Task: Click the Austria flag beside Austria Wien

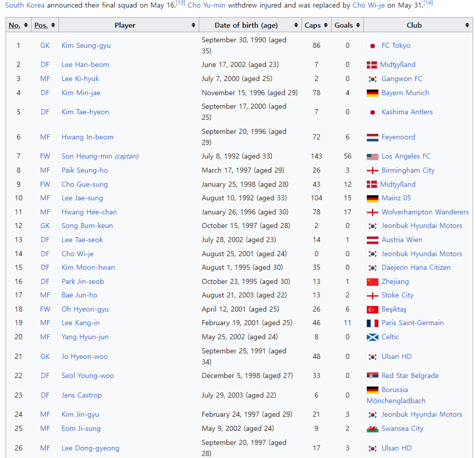Action: pyautogui.click(x=372, y=240)
